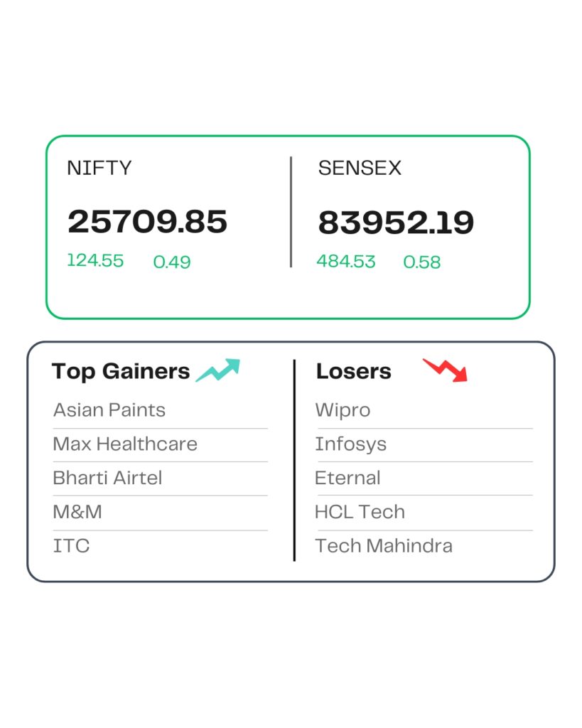Select Tech Mahindra in losers list

pyautogui.click(x=384, y=546)
